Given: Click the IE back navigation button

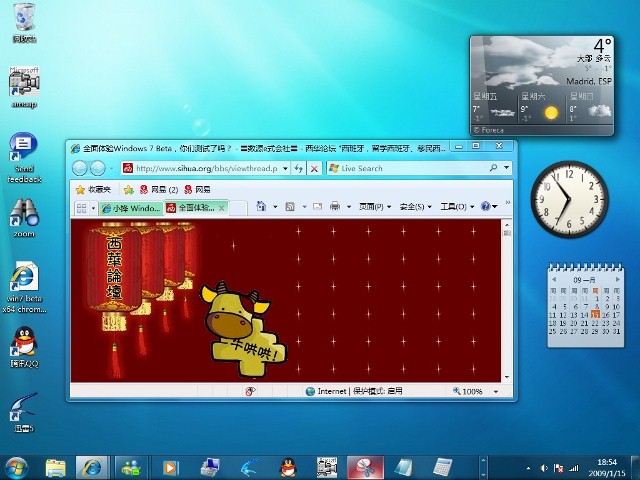Looking at the screenshot, I should tap(80, 168).
